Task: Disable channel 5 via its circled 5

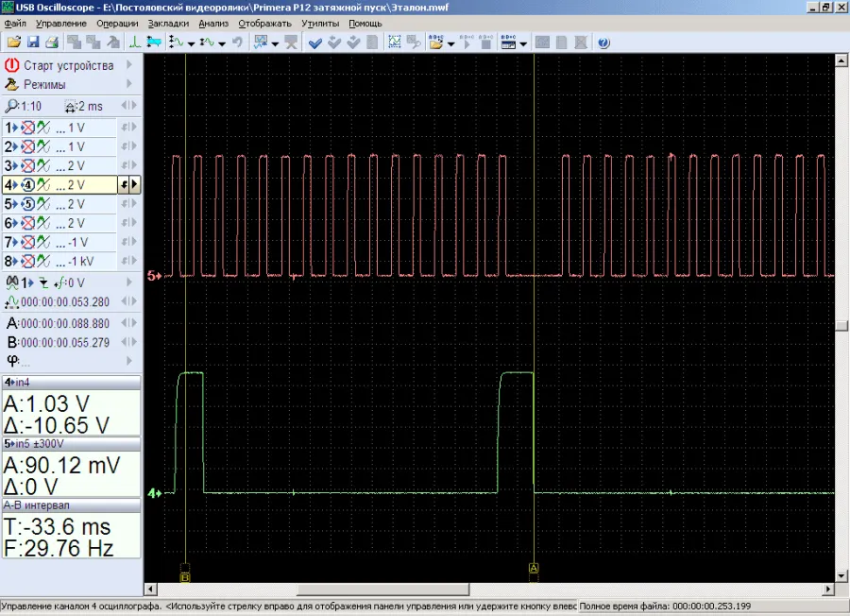Action: tap(27, 204)
